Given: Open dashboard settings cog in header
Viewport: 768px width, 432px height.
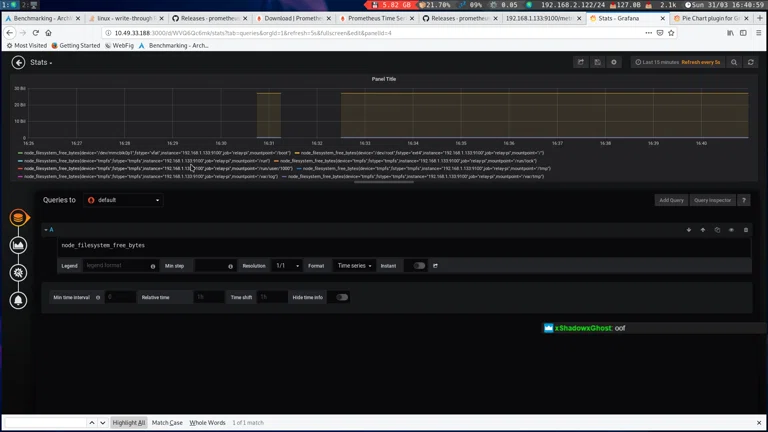Looking at the screenshot, I should 614,62.
